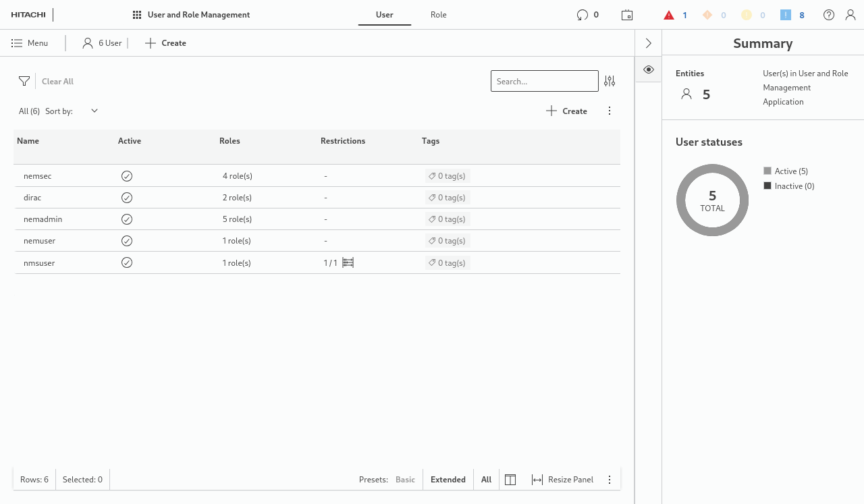Click into the Search input field

[544, 81]
